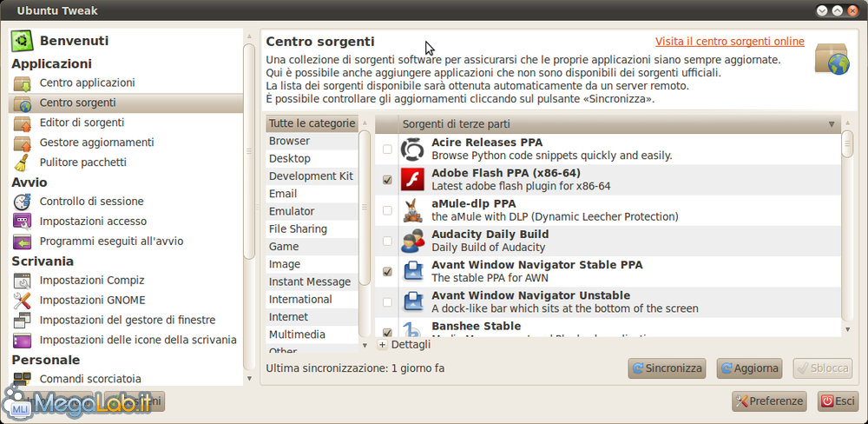This screenshot has height=424, width=868.
Task: Click the Gestore aggiornamenti icon
Action: (23, 143)
